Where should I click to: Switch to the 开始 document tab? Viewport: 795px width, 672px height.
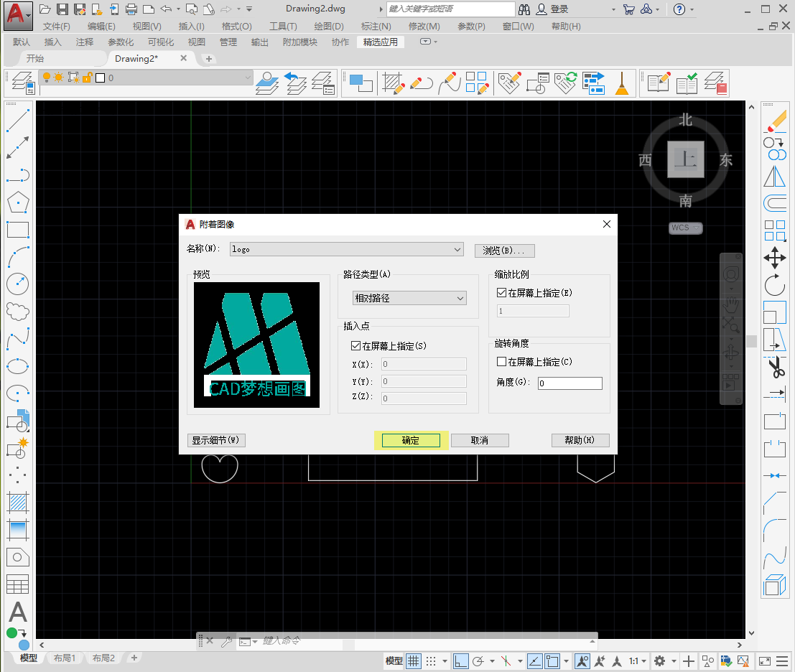pos(35,58)
